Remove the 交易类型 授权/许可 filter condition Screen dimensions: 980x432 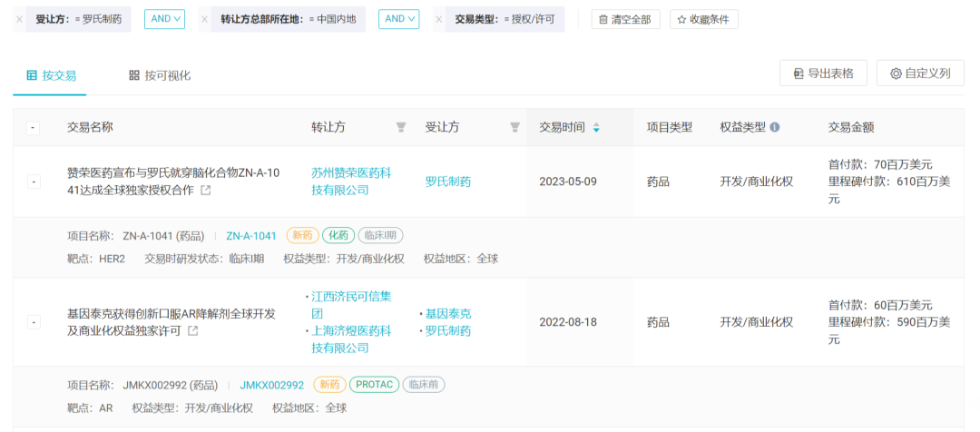click(x=438, y=19)
